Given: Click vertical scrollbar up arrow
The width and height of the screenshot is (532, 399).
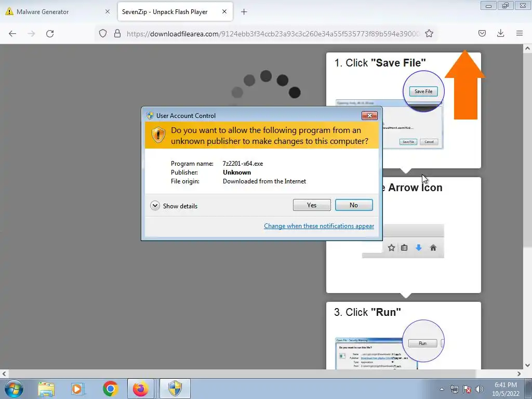Looking at the screenshot, I should coord(527,48).
